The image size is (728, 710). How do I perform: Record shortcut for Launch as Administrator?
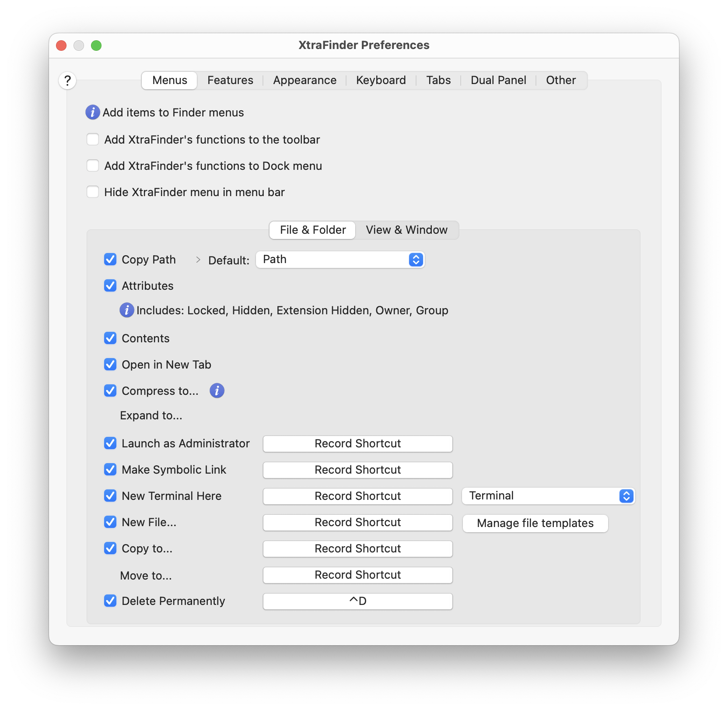357,444
